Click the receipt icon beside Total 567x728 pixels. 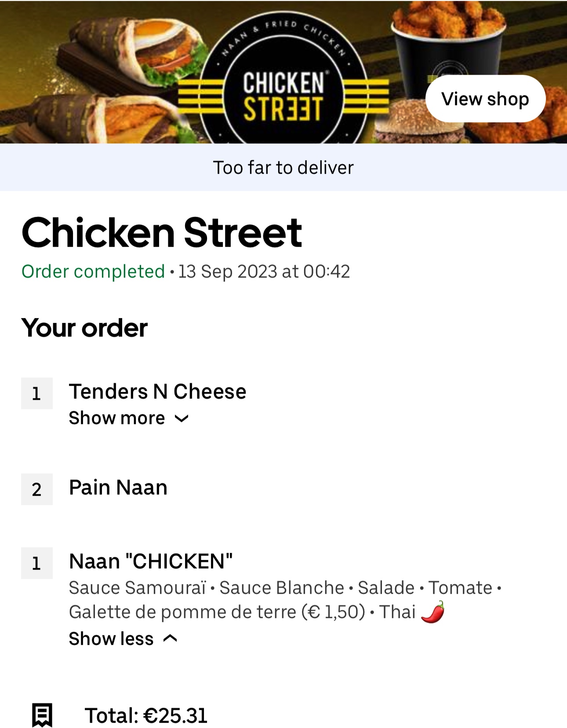(42, 715)
